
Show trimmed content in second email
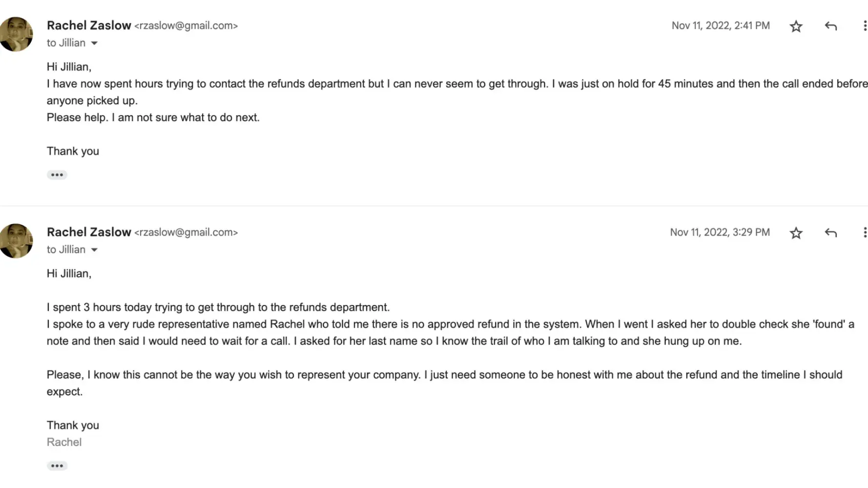coord(57,466)
